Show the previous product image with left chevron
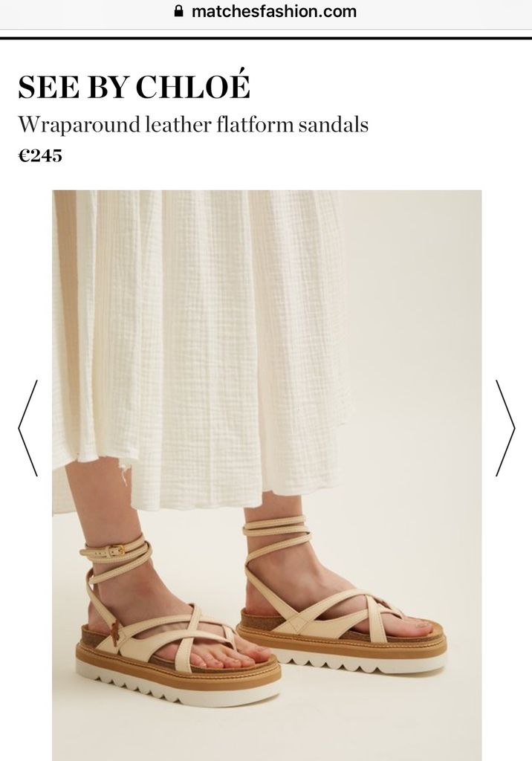Screen dimensions: 532x761 27,427
